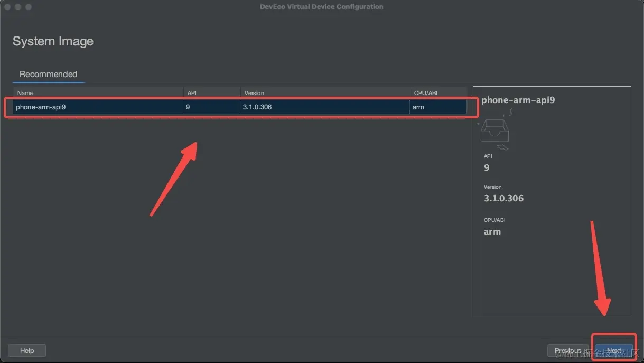Proceed with the Next button

[614, 350]
